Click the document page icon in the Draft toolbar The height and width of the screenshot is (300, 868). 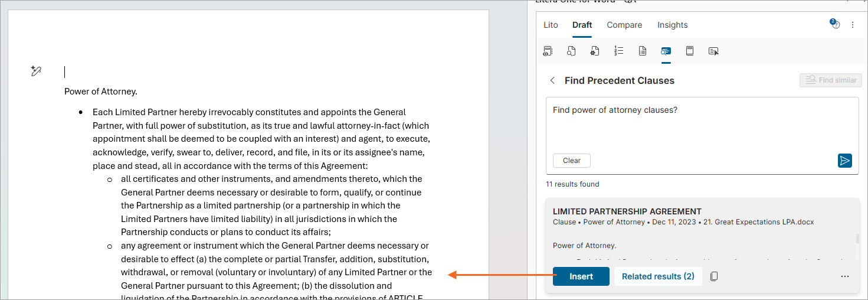point(643,51)
